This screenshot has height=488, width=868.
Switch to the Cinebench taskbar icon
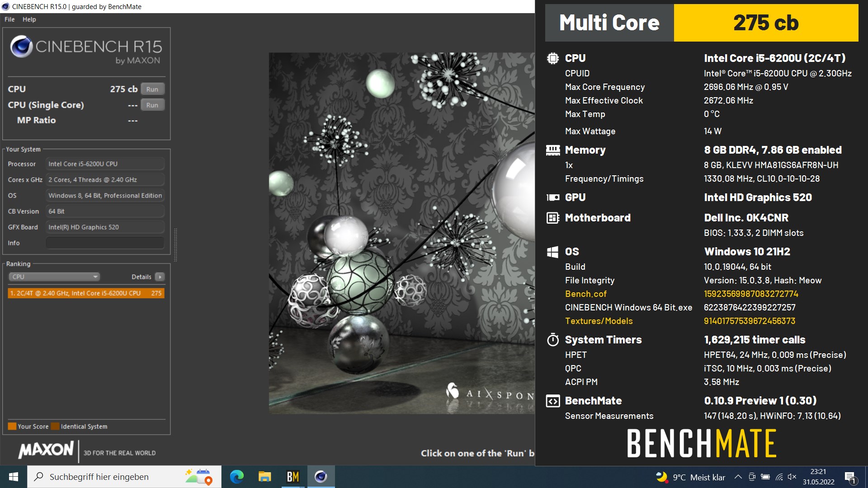click(321, 477)
